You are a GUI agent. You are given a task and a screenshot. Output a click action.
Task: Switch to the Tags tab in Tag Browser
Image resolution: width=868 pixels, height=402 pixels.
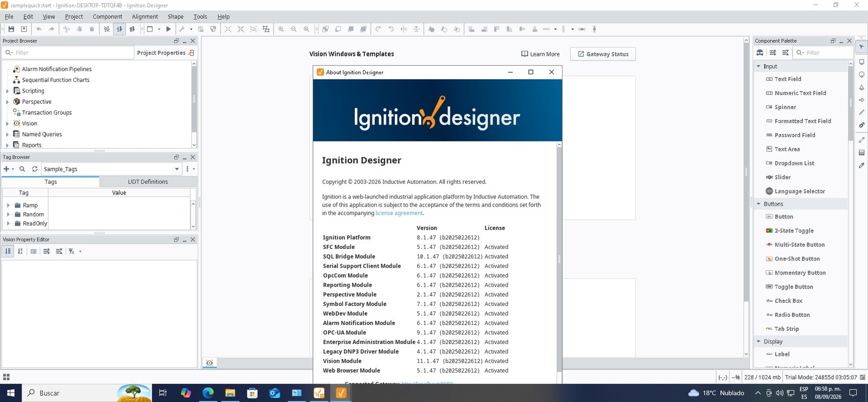(50, 182)
